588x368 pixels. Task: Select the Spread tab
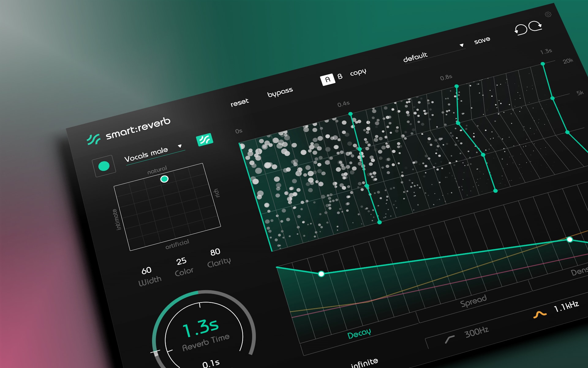[x=473, y=301]
